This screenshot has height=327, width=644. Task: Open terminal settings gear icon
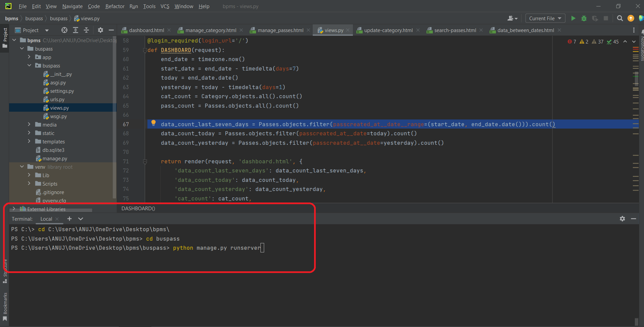point(622,219)
